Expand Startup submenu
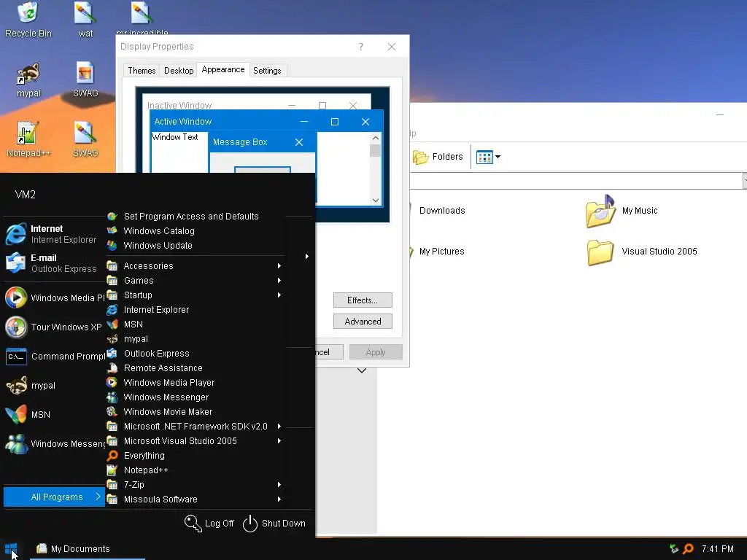 coord(196,295)
